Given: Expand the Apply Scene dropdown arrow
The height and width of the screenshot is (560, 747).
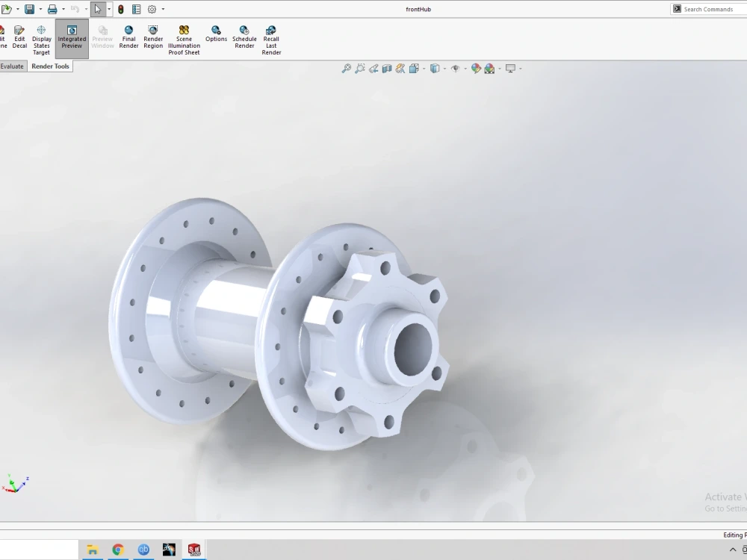Looking at the screenshot, I should click(x=499, y=68).
